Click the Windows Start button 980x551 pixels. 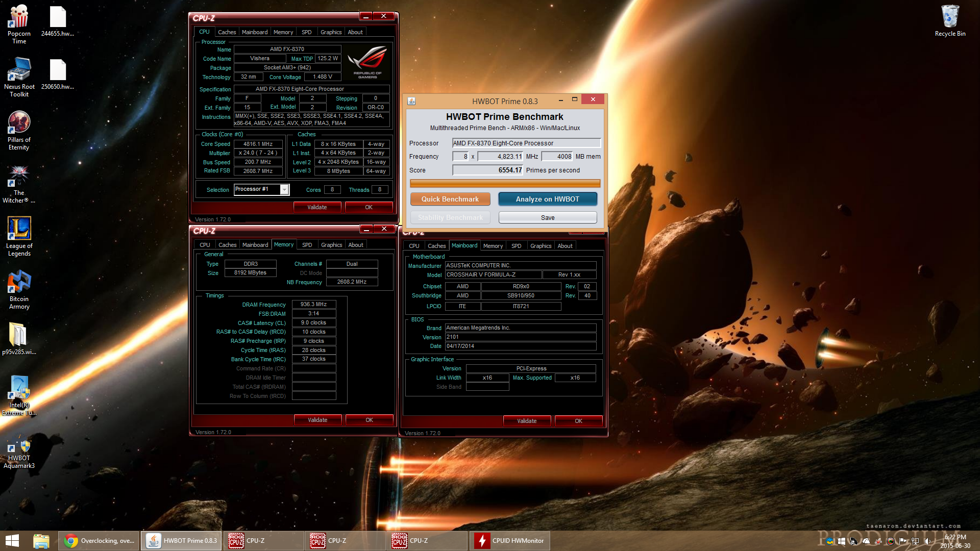pos(12,541)
